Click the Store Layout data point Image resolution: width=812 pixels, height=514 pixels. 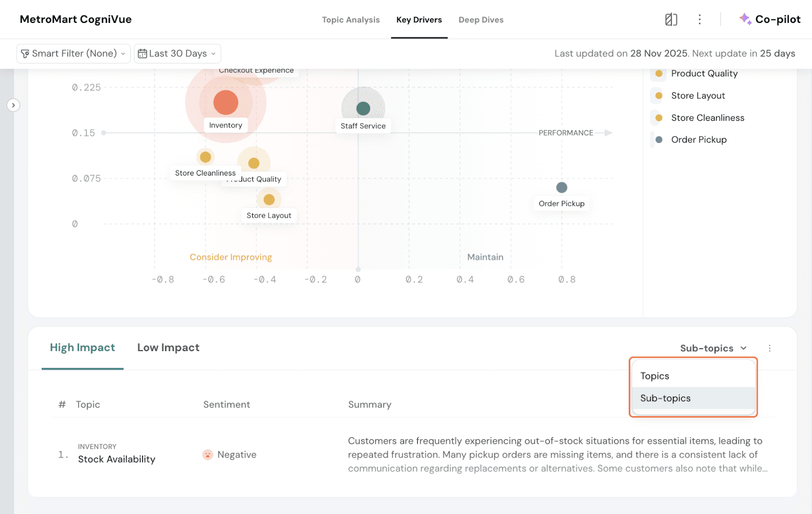coord(269,199)
